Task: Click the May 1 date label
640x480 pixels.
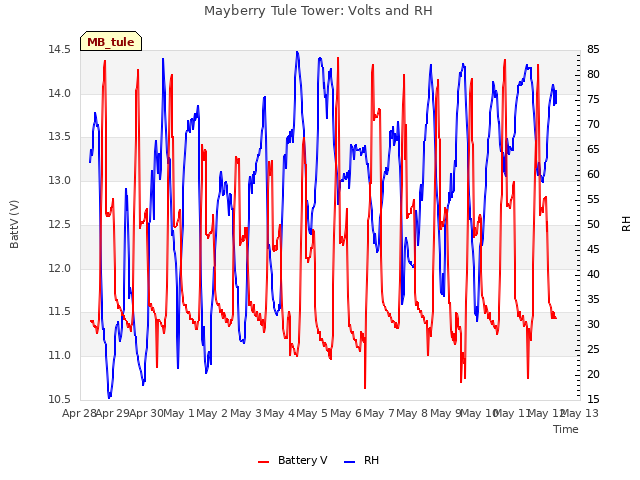Action: pyautogui.click(x=179, y=414)
